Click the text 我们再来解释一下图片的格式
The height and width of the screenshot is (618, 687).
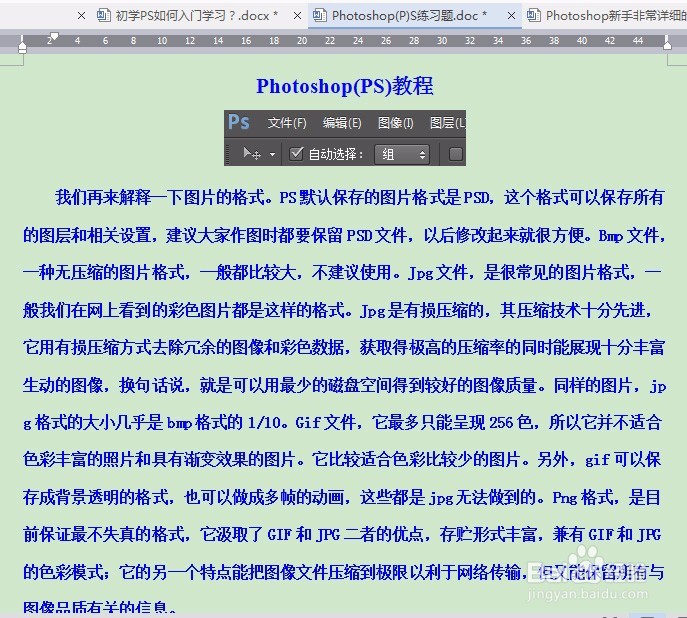click(160, 198)
